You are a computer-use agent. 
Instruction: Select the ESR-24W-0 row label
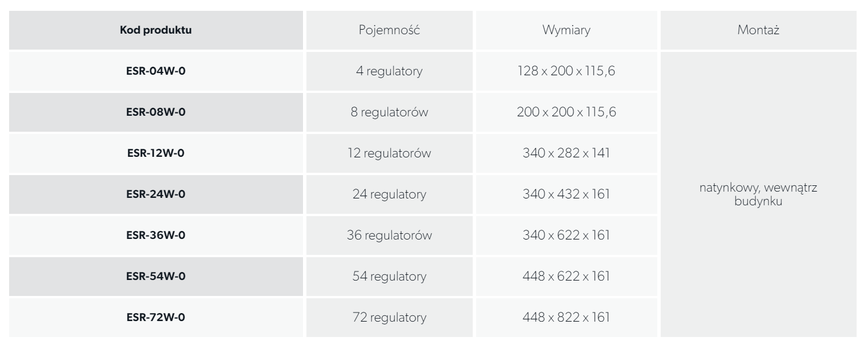click(x=155, y=194)
